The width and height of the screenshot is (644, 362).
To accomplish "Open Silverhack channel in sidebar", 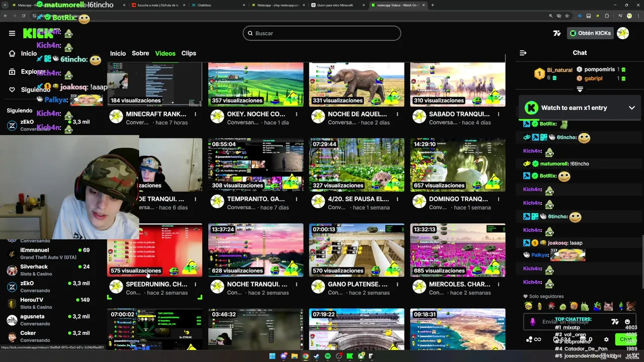I will click(49, 270).
